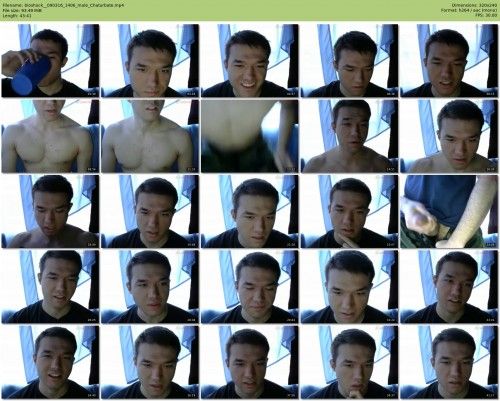This screenshot has height=401, width=500.
Task: Select first thumbnail in the bottom row
Action: click(x=50, y=362)
